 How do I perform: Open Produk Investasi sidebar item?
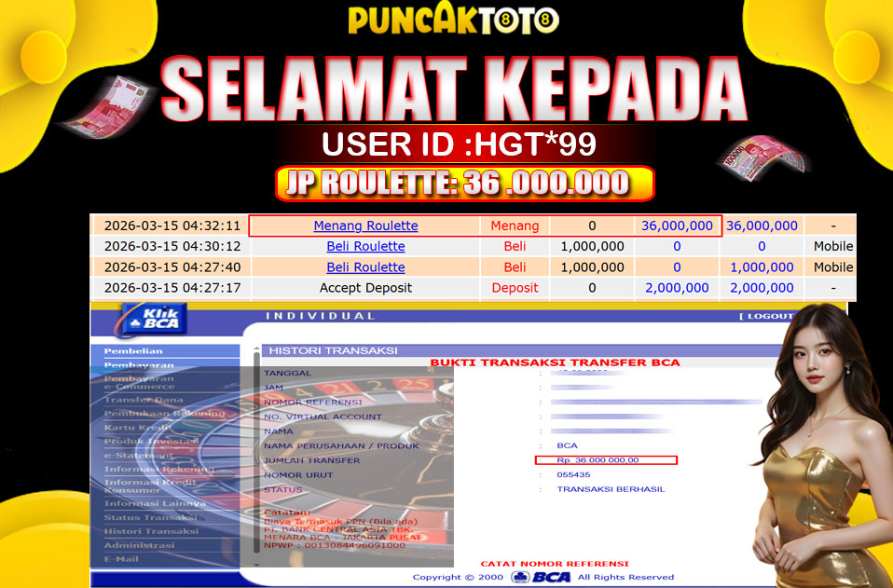[x=152, y=441]
